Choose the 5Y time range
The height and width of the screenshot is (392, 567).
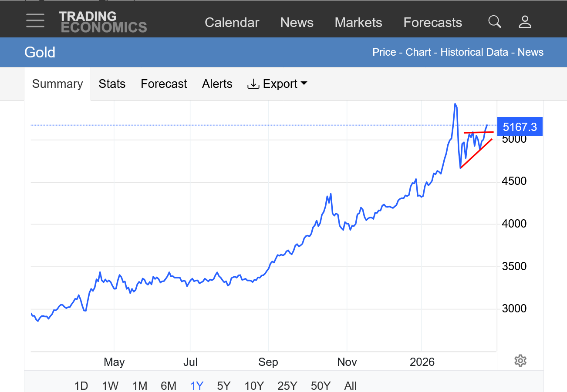tap(223, 385)
